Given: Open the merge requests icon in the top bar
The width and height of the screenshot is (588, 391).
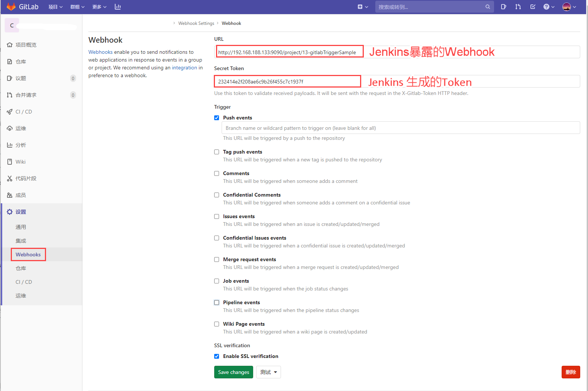Looking at the screenshot, I should (518, 7).
